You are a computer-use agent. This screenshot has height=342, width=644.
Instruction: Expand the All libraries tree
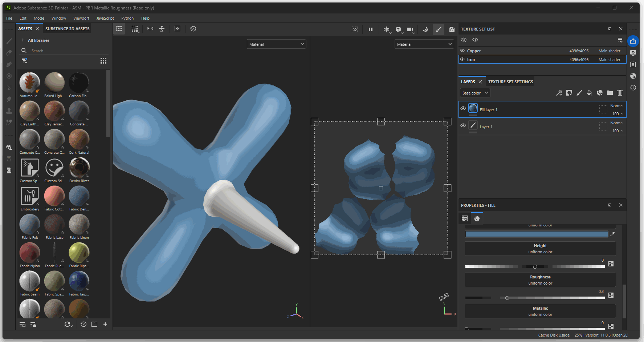[23, 40]
